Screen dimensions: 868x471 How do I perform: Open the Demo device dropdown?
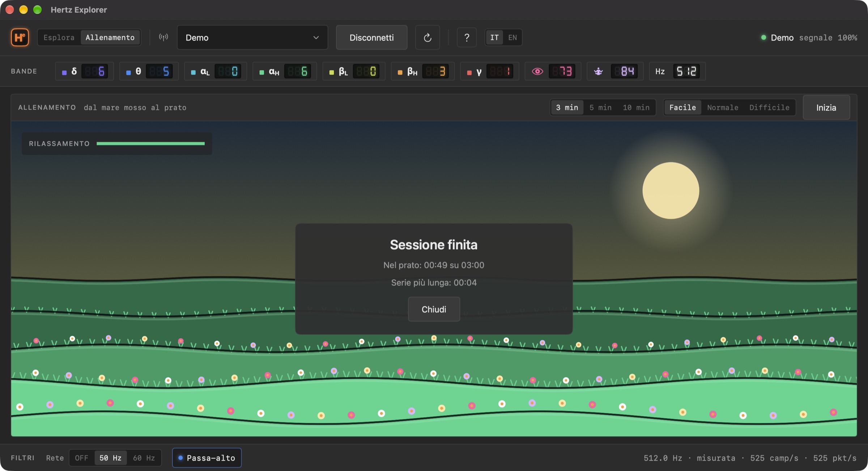(x=252, y=37)
